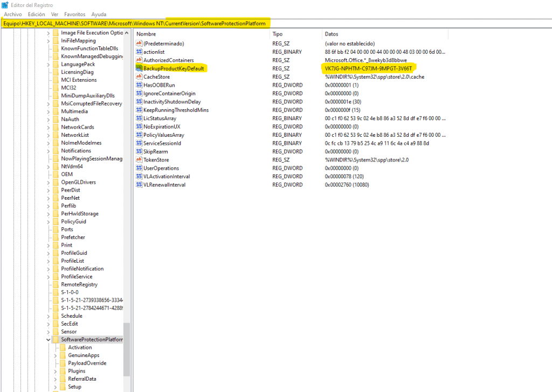
Task: Click the Registry Editor title bar icon
Action: (x=5, y=5)
